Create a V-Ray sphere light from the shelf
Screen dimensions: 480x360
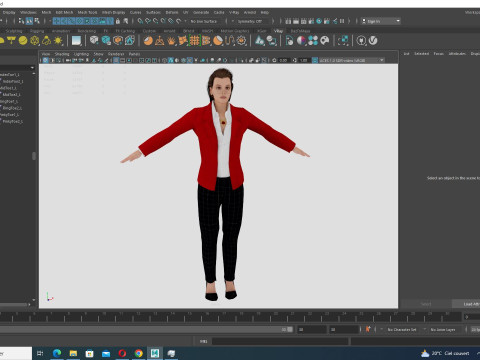click(x=23, y=41)
